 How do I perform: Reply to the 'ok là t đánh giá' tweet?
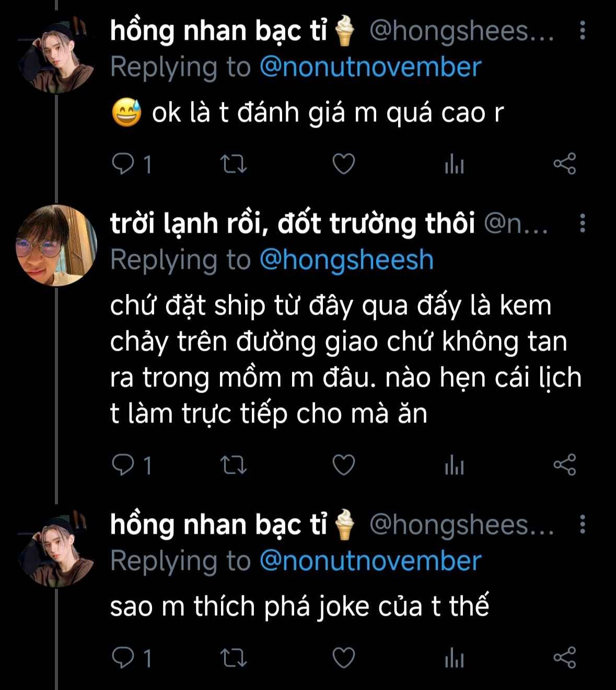coord(124,164)
